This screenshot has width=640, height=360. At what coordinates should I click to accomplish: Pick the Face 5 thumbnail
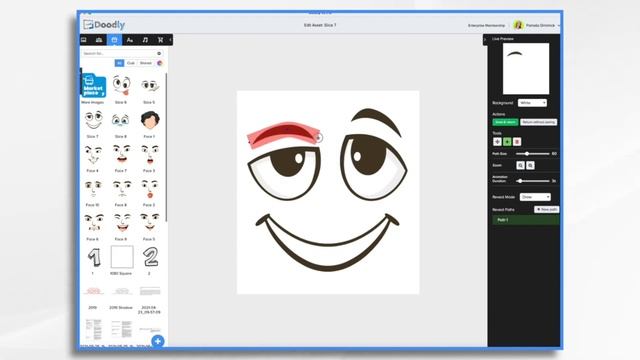149,223
